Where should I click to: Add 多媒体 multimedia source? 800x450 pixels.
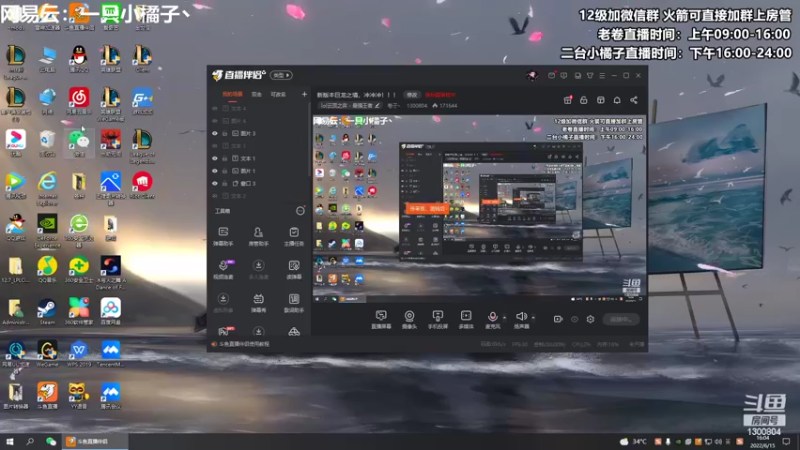[x=466, y=319]
